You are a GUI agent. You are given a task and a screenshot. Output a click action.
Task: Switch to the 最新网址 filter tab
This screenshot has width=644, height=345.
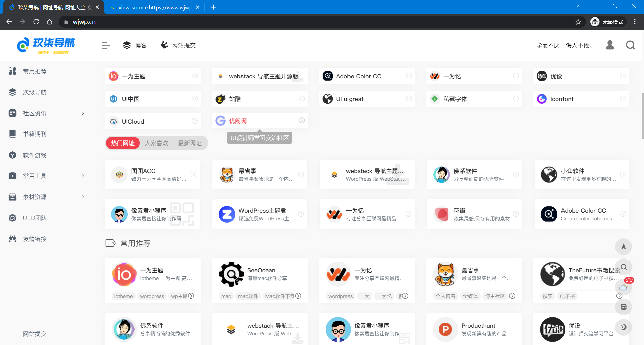tap(190, 143)
